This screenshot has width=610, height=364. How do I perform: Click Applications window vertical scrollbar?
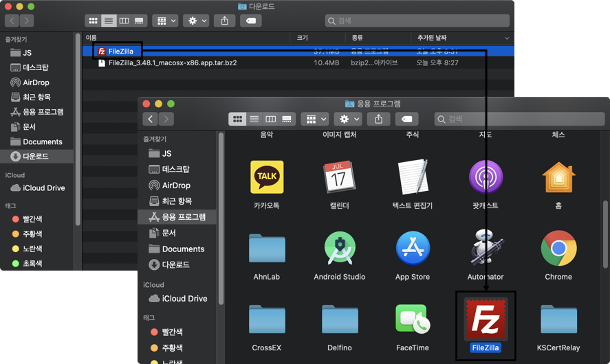point(605,234)
